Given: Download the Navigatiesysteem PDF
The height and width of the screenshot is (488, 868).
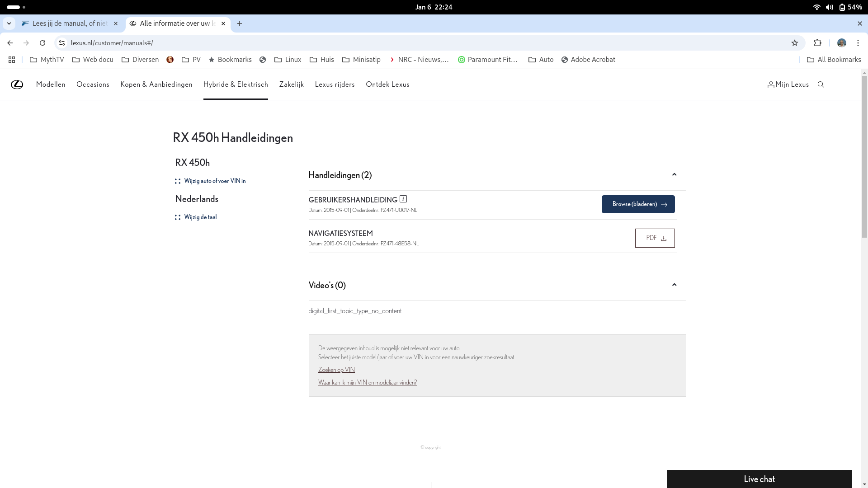Looking at the screenshot, I should [x=655, y=238].
